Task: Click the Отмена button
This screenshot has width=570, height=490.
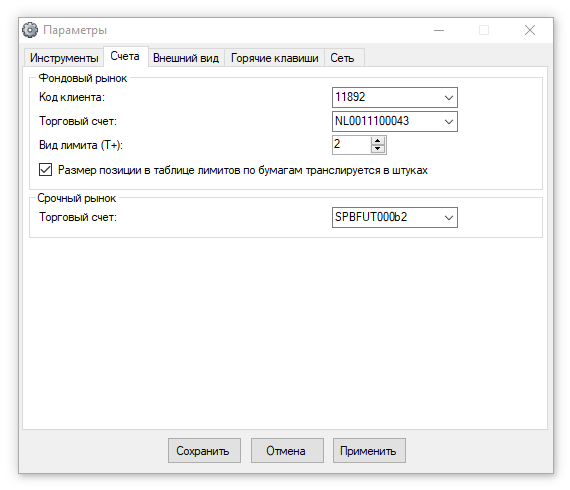Action: coord(287,450)
